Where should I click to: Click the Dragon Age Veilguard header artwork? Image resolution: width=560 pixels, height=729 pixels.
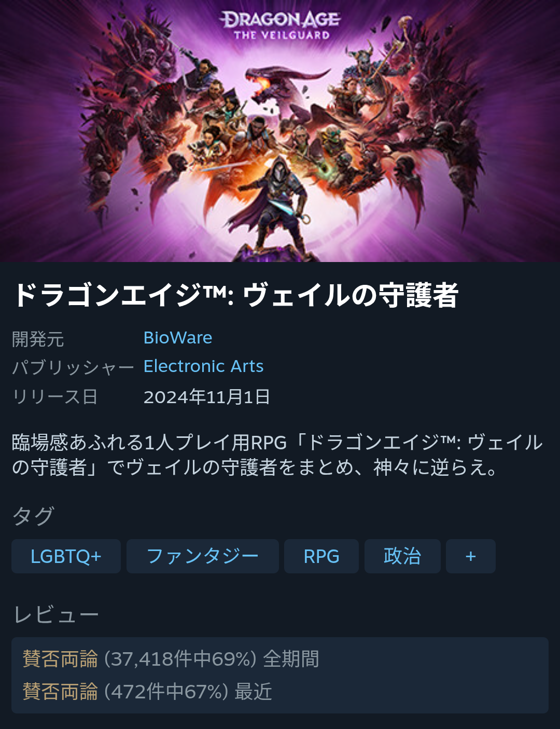[280, 131]
